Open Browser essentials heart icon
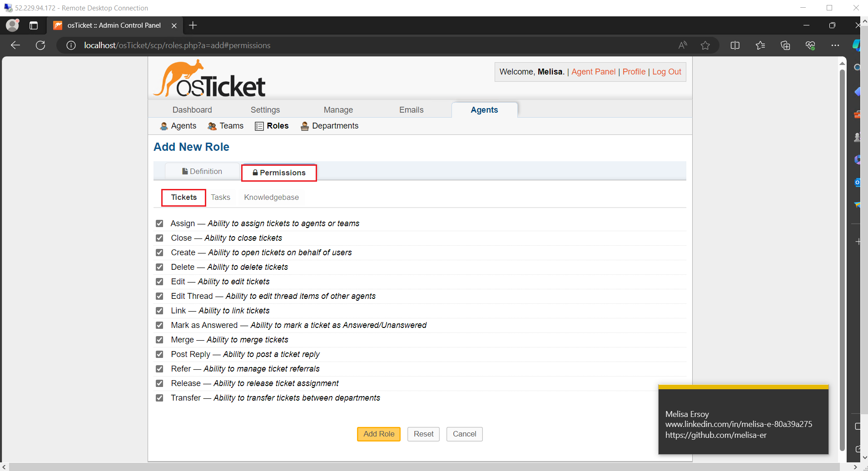The width and height of the screenshot is (868, 471). coord(810,45)
